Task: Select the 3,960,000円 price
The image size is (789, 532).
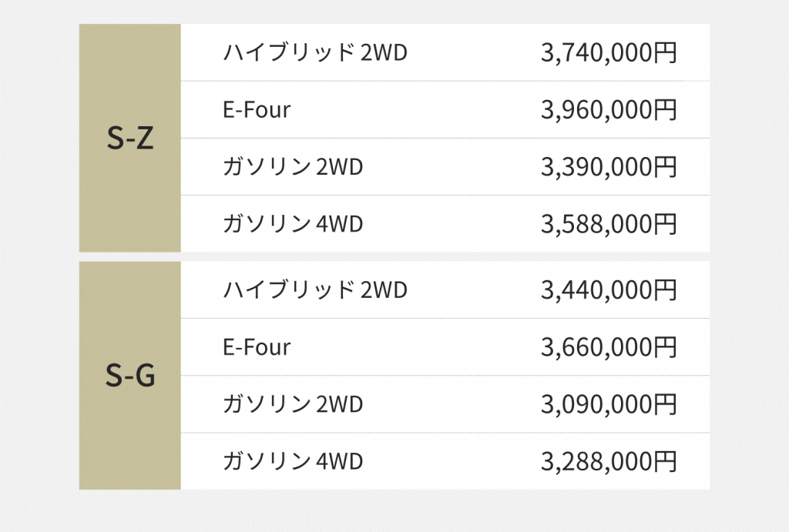Action: [608, 109]
